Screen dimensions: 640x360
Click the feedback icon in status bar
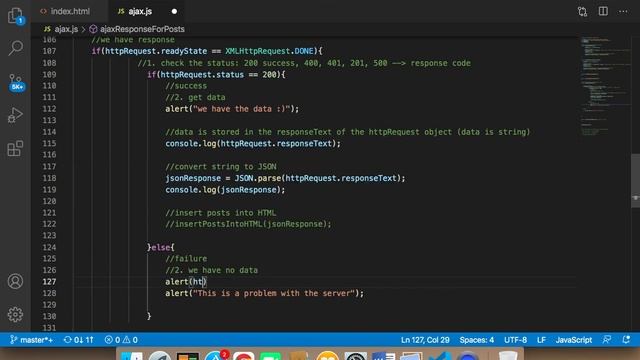(607, 340)
